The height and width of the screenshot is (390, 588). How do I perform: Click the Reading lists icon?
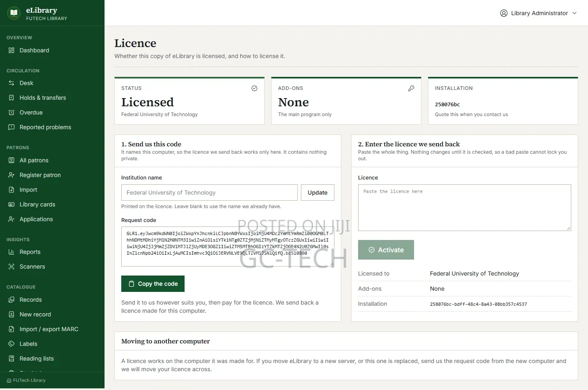(x=11, y=359)
